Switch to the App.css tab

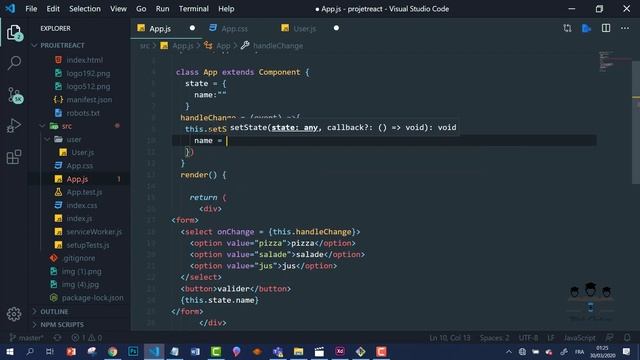tap(235, 29)
